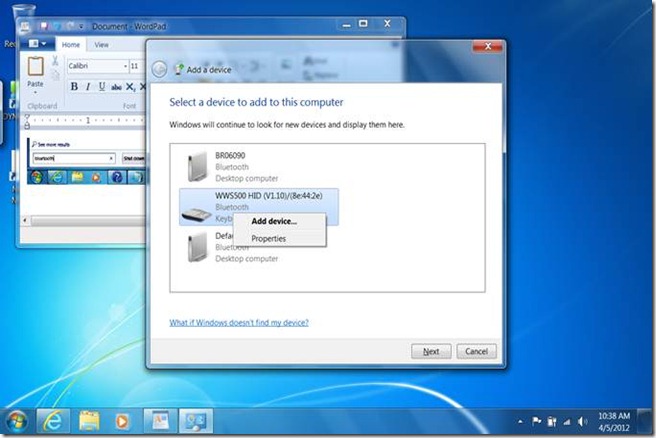Toggle Underline formatting in WordPad
Viewport: 656px width, 438px height.
pyautogui.click(x=100, y=87)
